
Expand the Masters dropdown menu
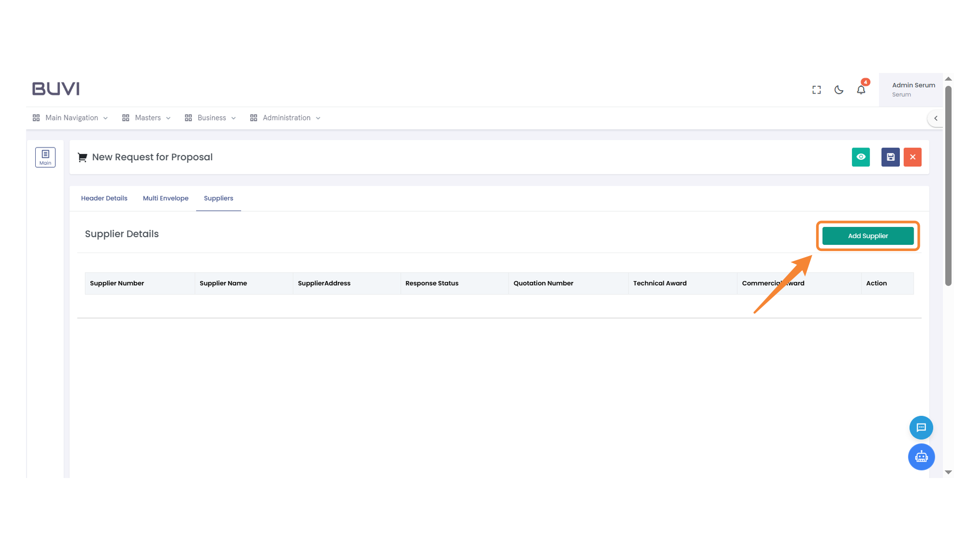[146, 118]
